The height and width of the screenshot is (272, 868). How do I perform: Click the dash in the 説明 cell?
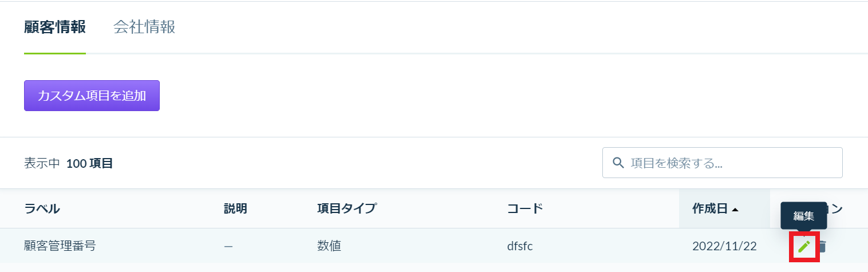228,246
